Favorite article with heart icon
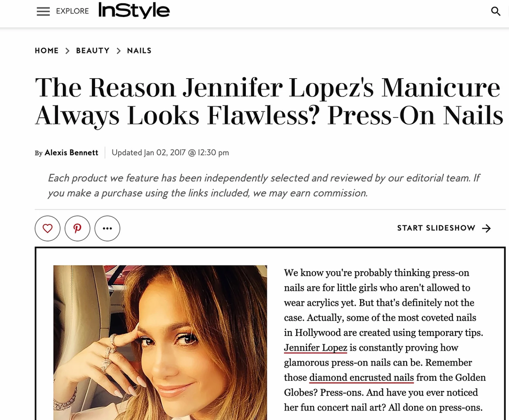The height and width of the screenshot is (420, 509). [x=47, y=228]
